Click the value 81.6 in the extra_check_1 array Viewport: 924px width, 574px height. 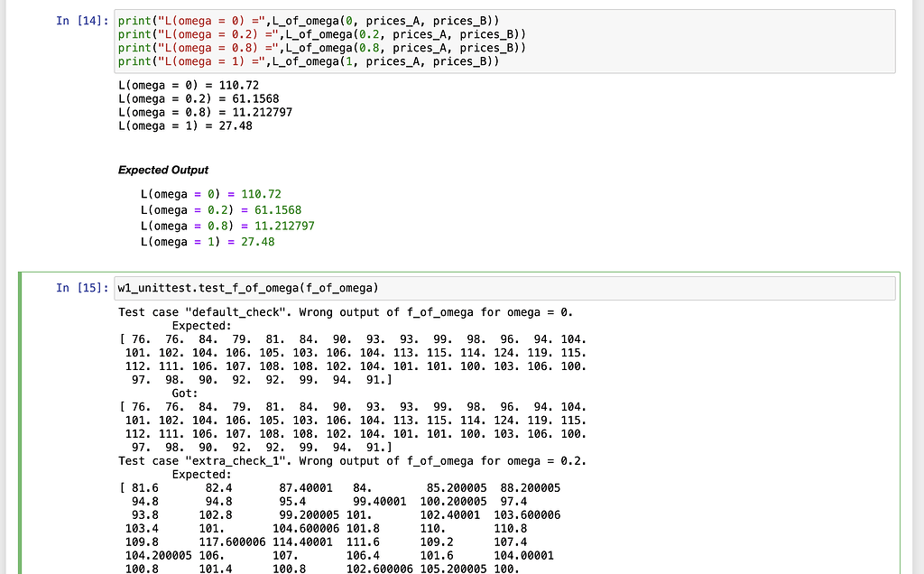point(145,488)
